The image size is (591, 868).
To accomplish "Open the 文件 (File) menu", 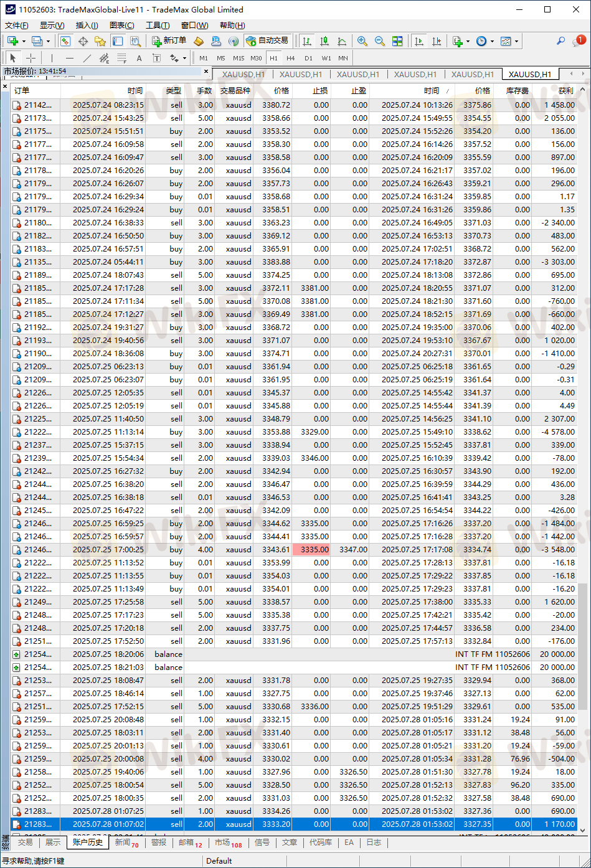I will pyautogui.click(x=17, y=26).
